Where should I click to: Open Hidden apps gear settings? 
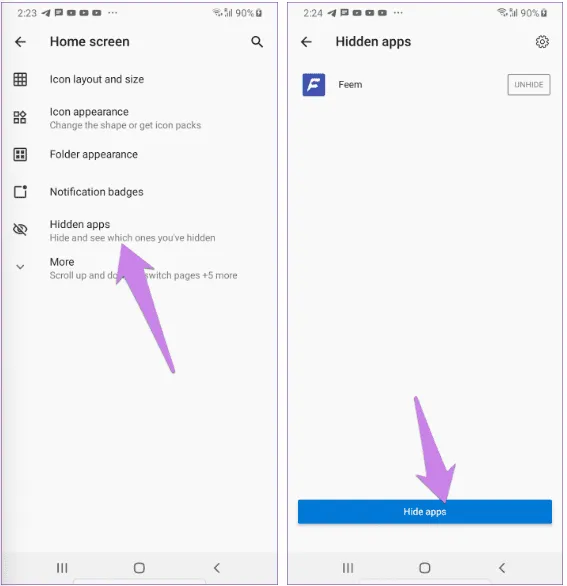click(542, 41)
